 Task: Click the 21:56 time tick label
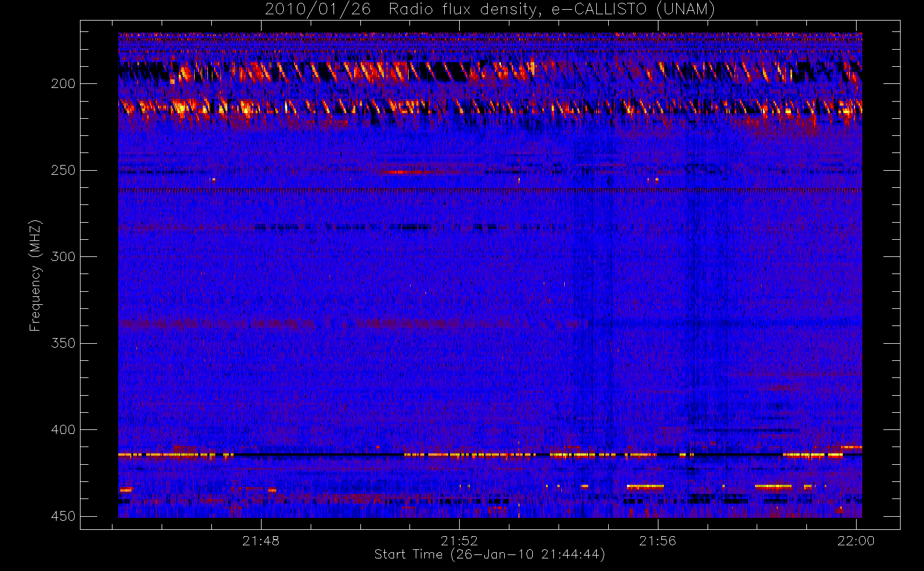657,541
